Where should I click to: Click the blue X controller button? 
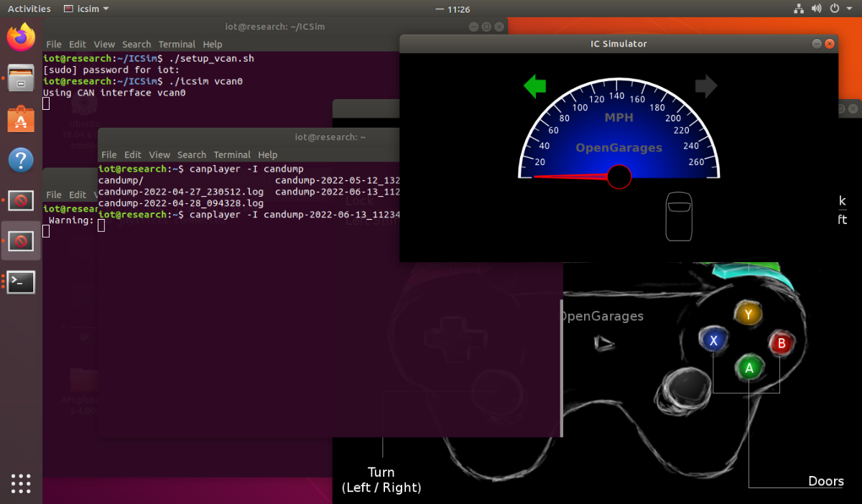click(713, 341)
